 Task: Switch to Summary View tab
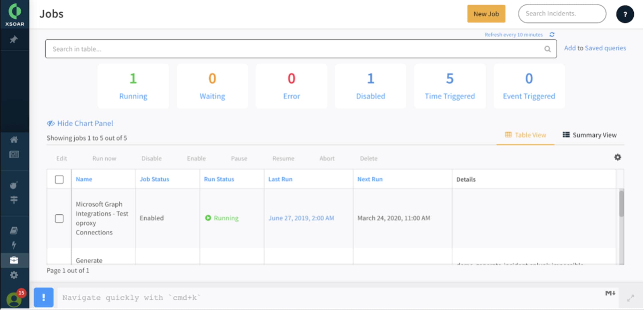tap(589, 135)
